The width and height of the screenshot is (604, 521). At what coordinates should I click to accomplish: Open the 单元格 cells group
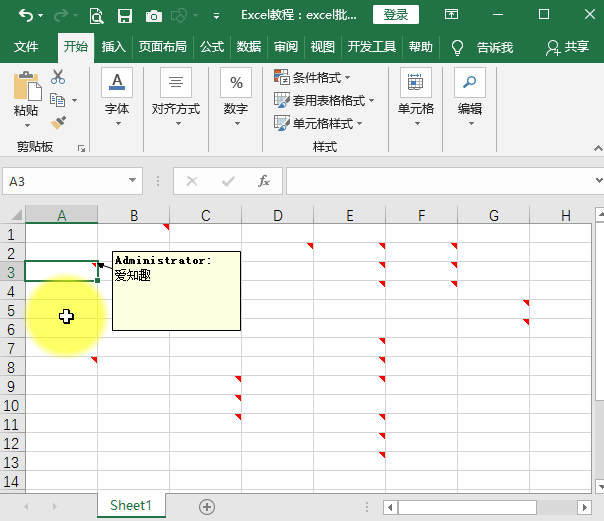coord(416,98)
